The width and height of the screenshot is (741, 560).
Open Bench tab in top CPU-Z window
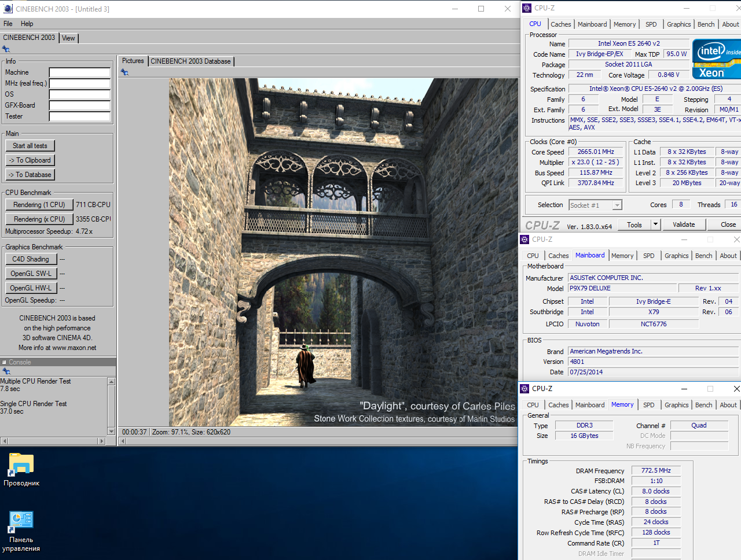pyautogui.click(x=706, y=24)
